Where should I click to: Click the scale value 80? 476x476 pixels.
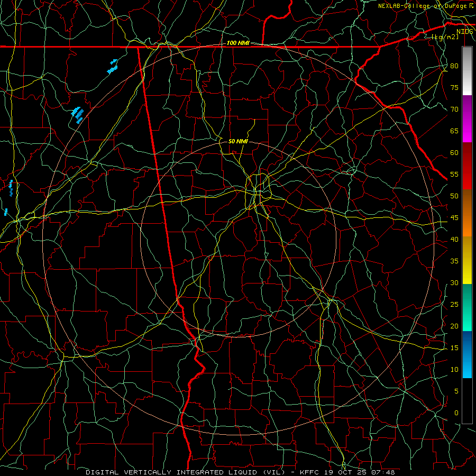coord(454,66)
